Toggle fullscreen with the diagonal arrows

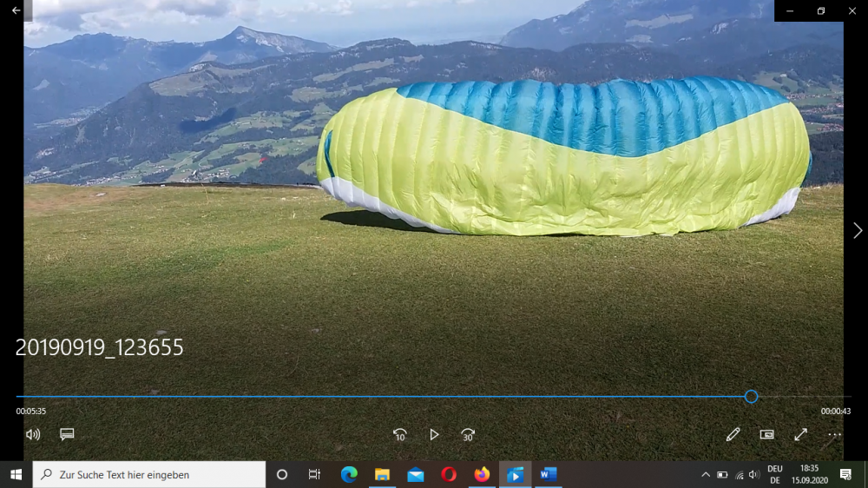(x=800, y=435)
